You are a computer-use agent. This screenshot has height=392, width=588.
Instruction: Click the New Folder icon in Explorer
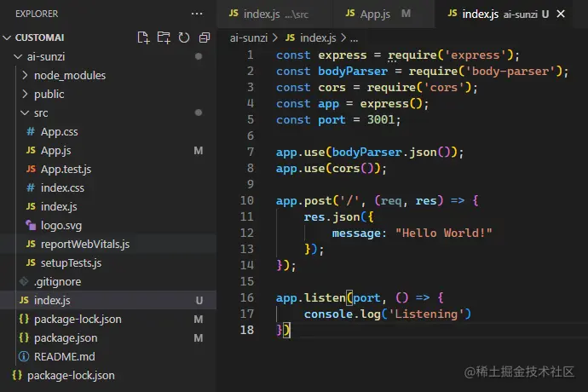point(164,37)
